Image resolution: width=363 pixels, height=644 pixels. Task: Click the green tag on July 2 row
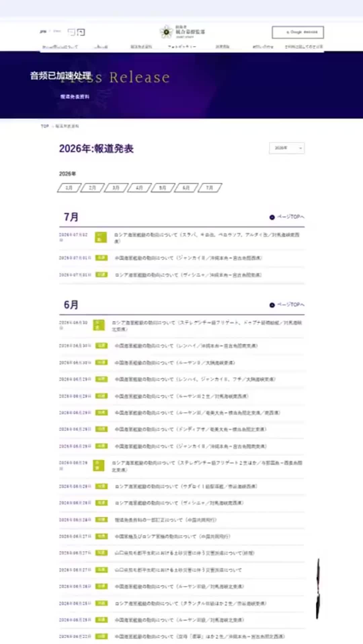(101, 237)
